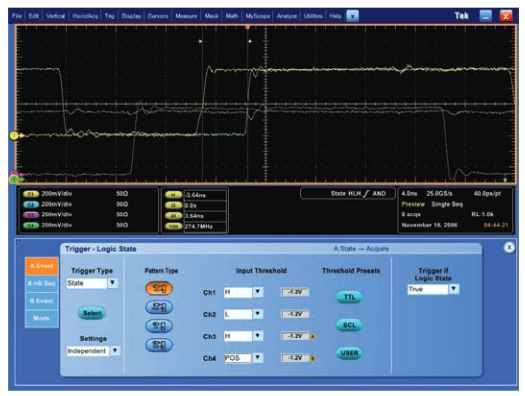Screen dimensions: 525x396
Task: Click the Ch4 threshold voltage field
Action: coord(295,358)
